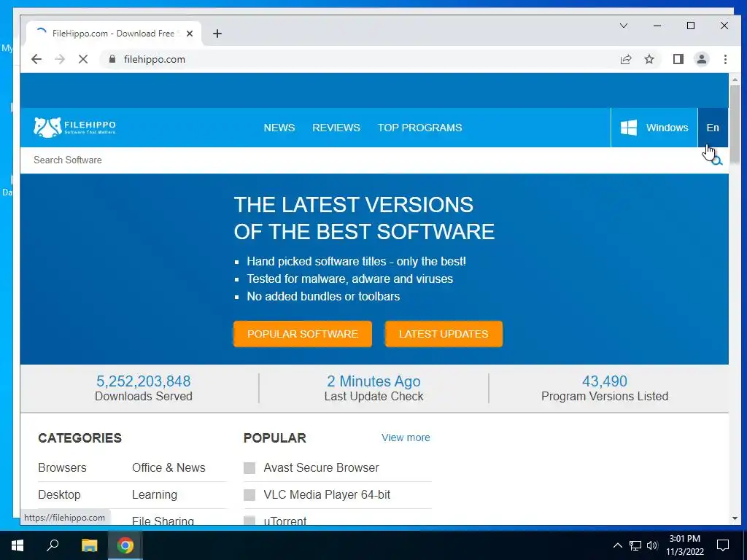
Task: Click the scrollbar down arrow
Action: tap(735, 518)
